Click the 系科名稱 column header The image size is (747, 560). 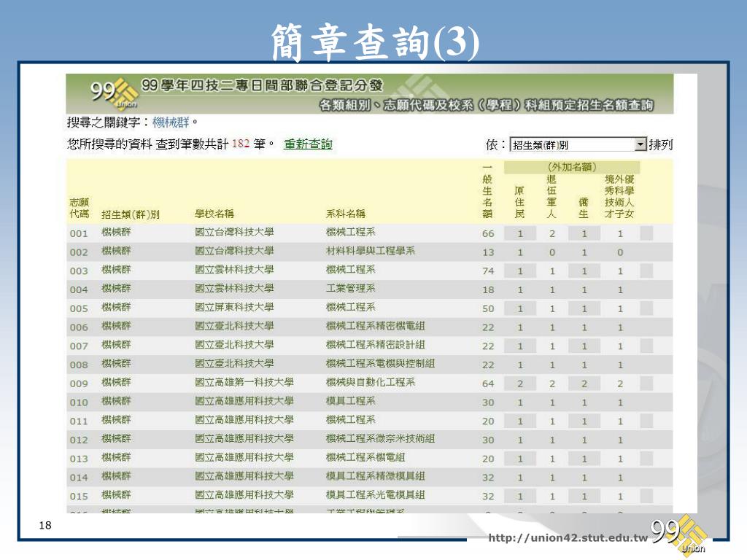click(x=345, y=214)
